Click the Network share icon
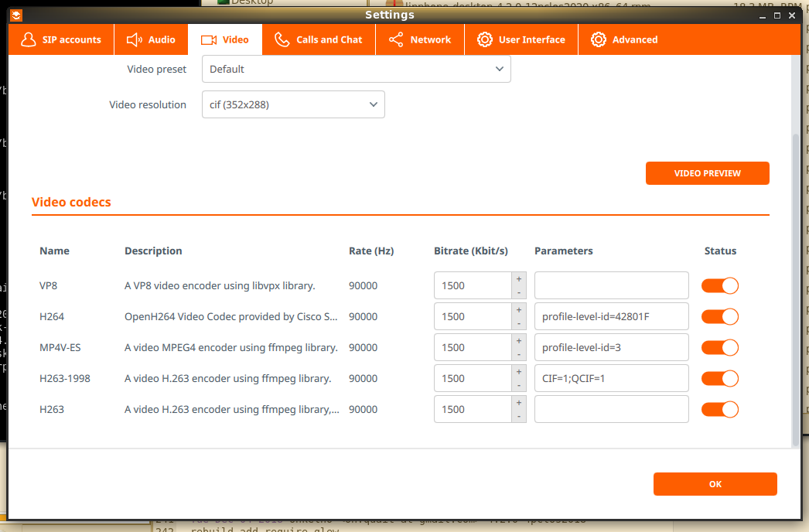 [x=396, y=39]
